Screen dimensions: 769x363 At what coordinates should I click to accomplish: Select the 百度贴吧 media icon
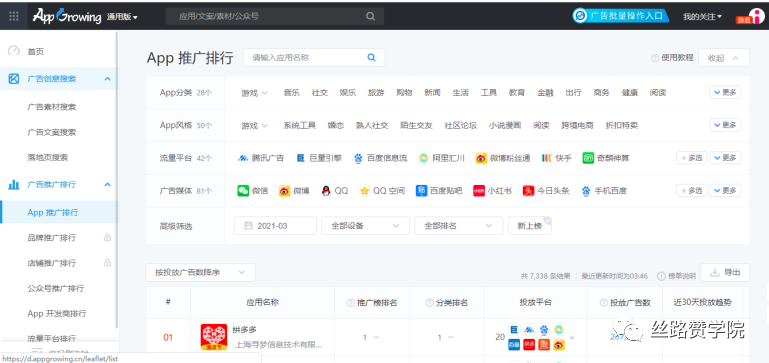(x=421, y=191)
